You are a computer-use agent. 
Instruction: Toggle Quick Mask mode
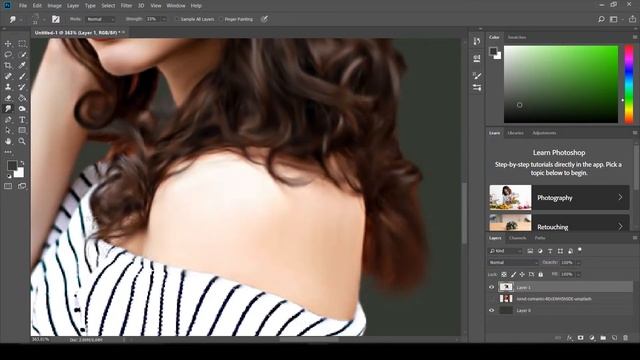8,187
